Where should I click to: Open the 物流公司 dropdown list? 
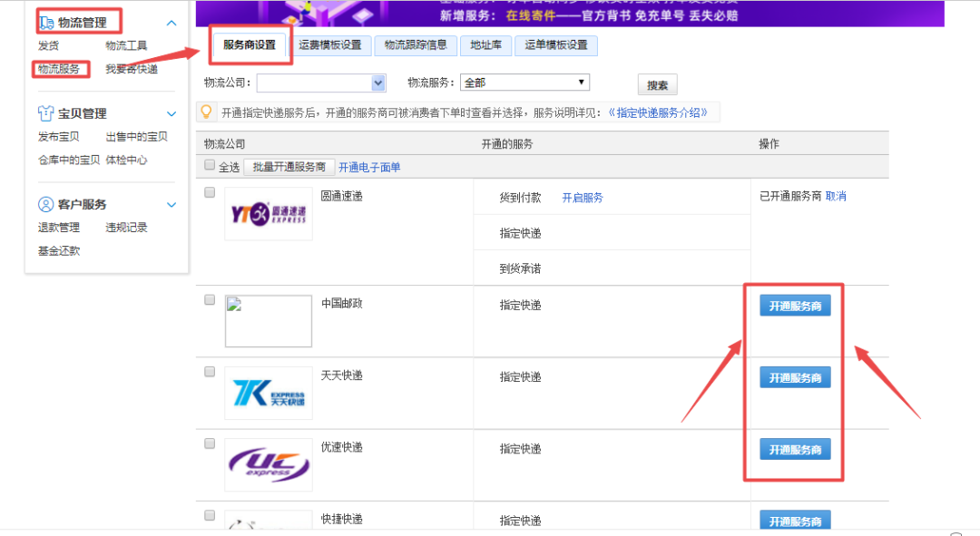tap(378, 83)
